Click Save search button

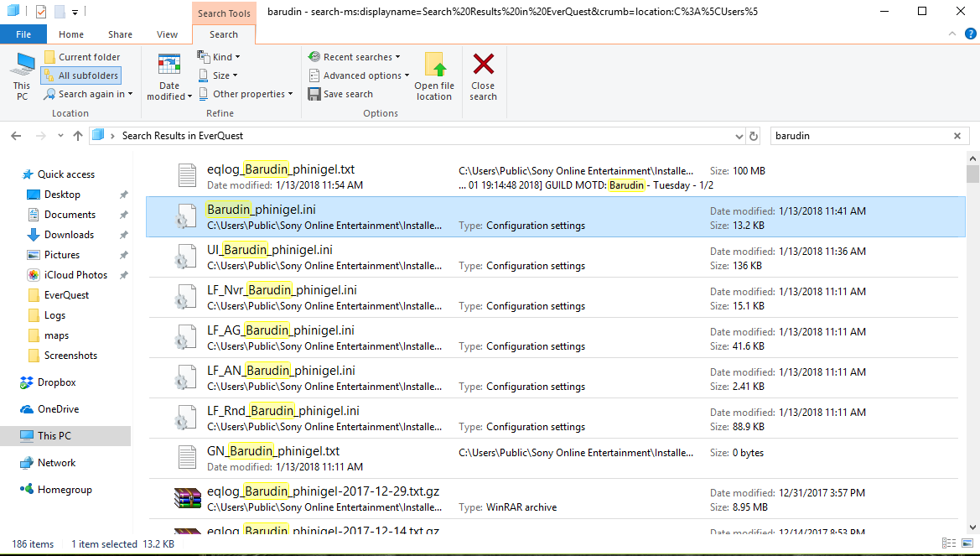point(340,94)
